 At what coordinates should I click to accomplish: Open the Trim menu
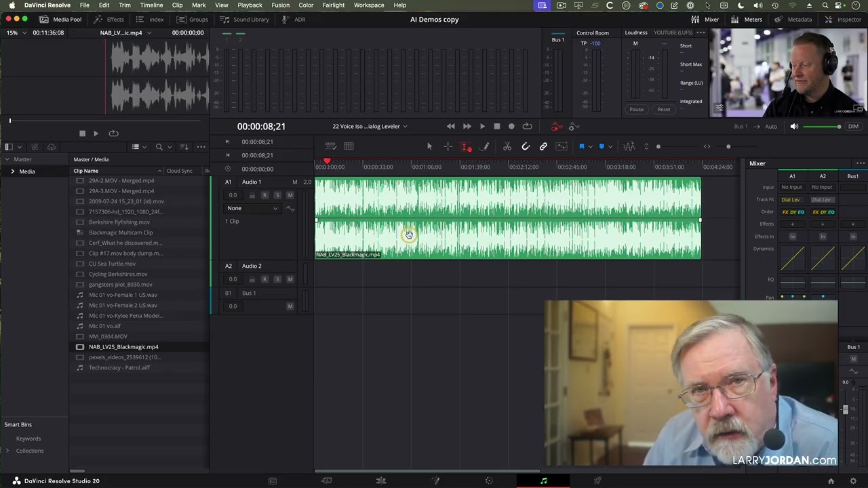pyautogui.click(x=125, y=5)
